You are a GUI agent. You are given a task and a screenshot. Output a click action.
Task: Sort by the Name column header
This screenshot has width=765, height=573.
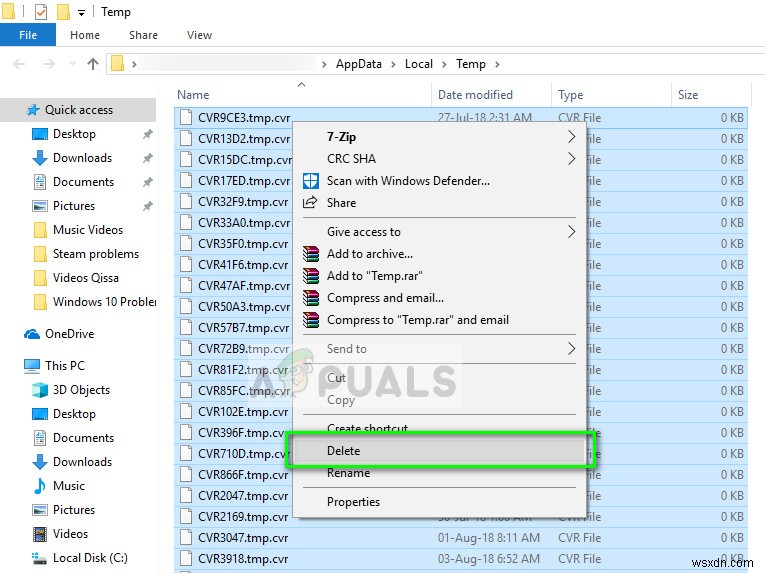pyautogui.click(x=302, y=95)
